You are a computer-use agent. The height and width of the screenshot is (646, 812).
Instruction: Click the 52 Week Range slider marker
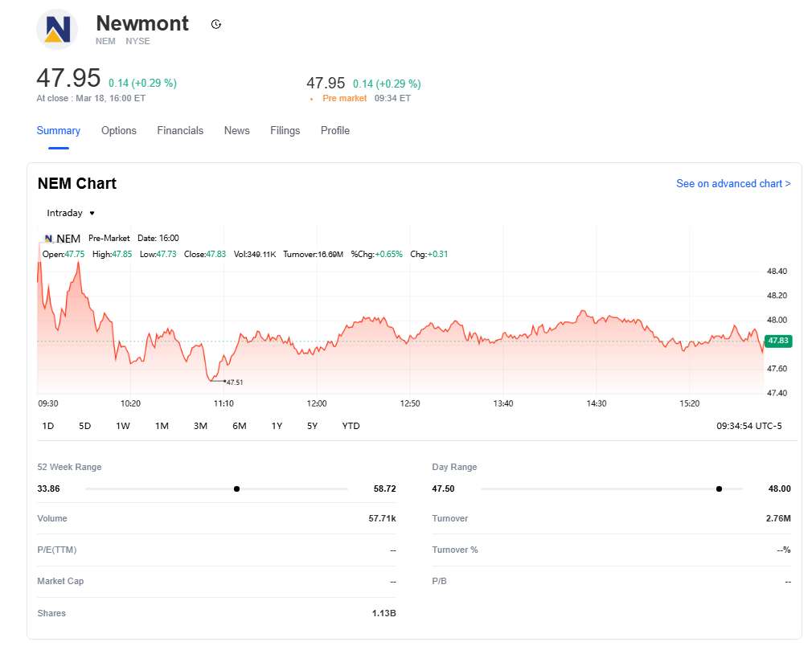[236, 489]
